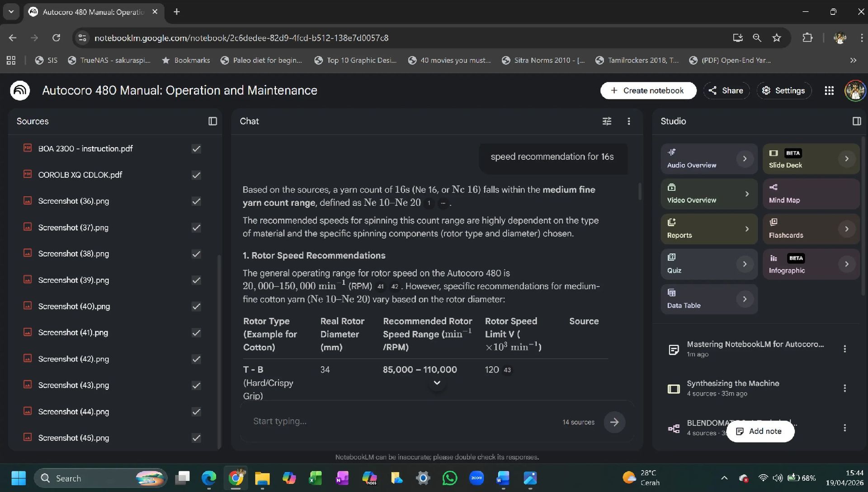This screenshot has height=492, width=868.
Task: Open tab search dropdown
Action: [x=11, y=12]
